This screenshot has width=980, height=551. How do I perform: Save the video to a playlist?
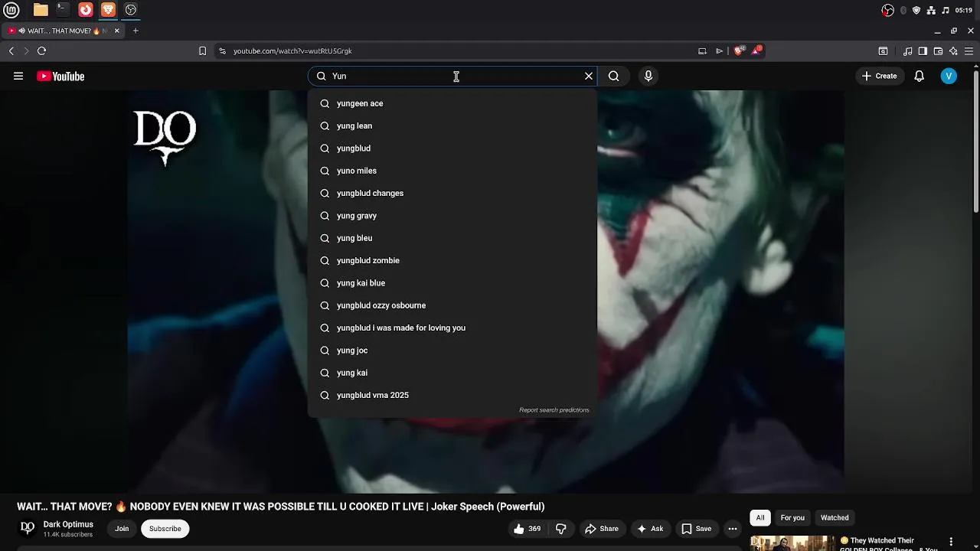pos(697,529)
